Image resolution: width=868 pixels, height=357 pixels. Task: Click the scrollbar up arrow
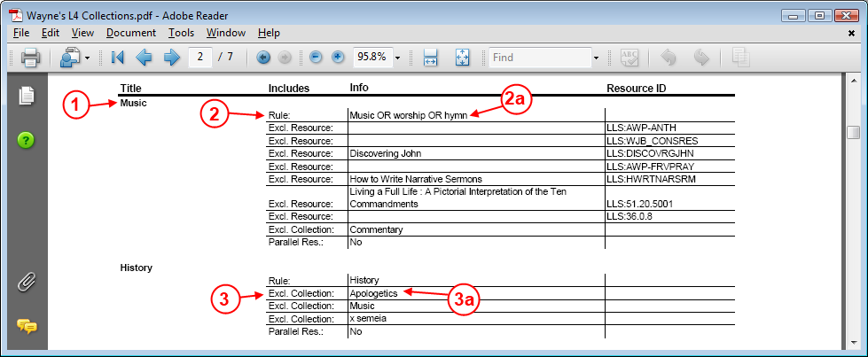tap(854, 80)
